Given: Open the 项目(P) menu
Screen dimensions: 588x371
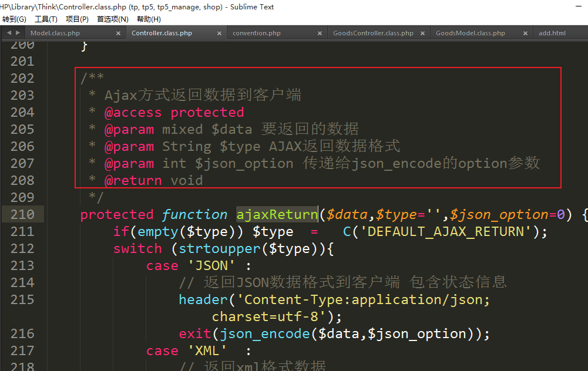Looking at the screenshot, I should click(x=77, y=19).
